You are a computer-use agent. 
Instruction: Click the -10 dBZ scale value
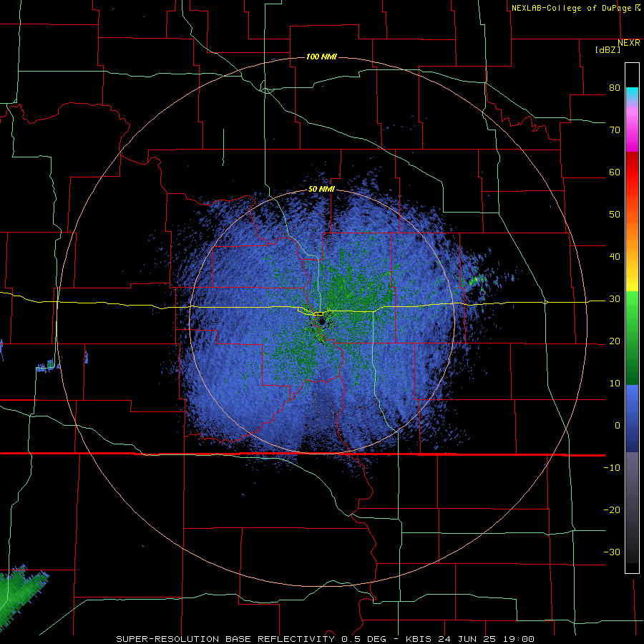612,468
